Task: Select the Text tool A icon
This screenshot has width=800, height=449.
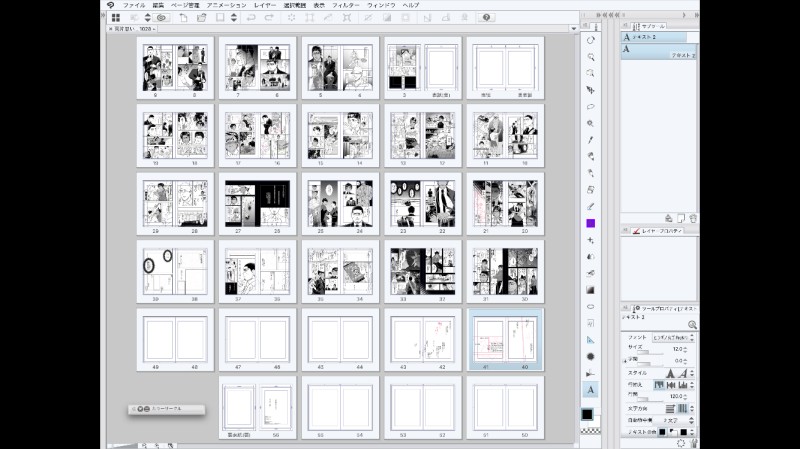Action: (x=590, y=390)
